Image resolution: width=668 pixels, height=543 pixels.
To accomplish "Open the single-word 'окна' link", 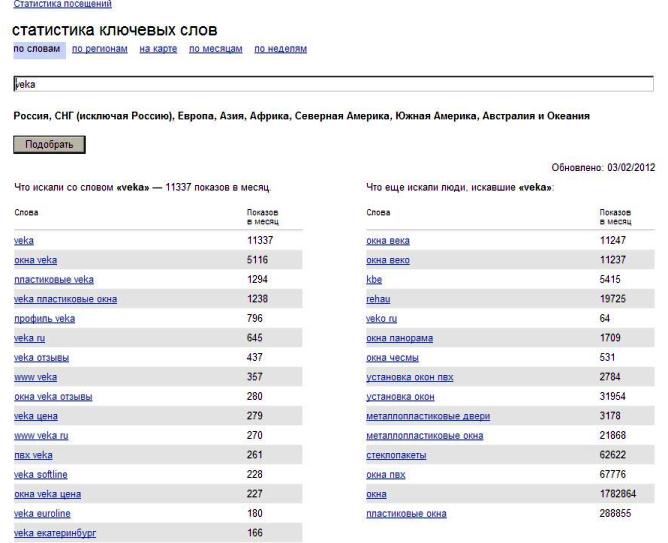I will 376,494.
